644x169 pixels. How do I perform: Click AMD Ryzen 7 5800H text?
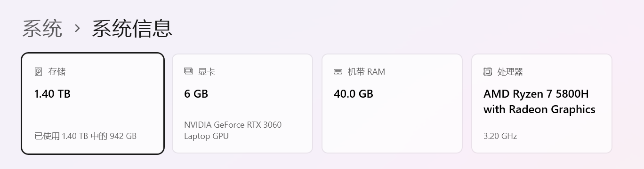pos(536,94)
